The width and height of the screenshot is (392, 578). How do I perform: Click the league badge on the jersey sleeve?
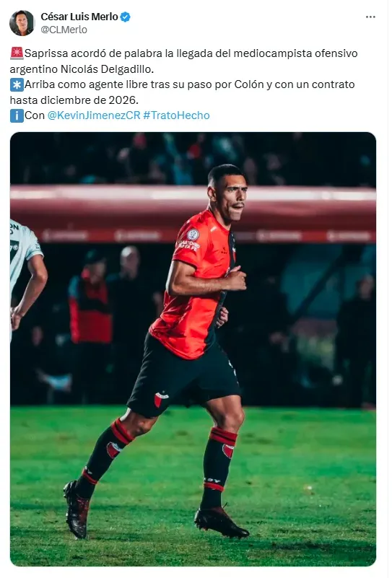click(x=193, y=235)
